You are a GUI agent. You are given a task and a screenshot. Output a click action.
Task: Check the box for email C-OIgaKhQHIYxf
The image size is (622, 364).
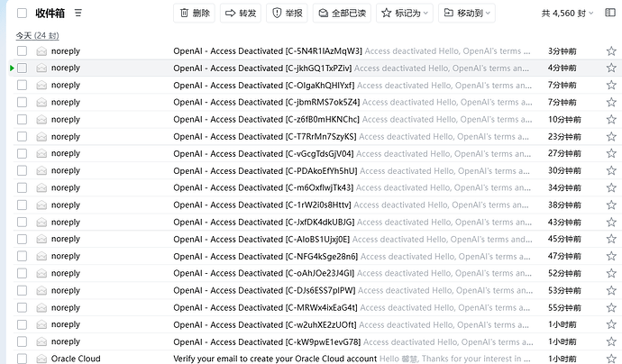pos(23,86)
